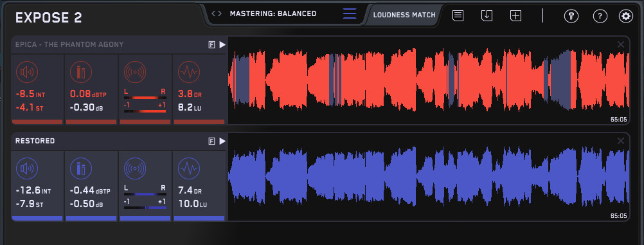Click the peaks meter icon for Restored track

(x=81, y=168)
